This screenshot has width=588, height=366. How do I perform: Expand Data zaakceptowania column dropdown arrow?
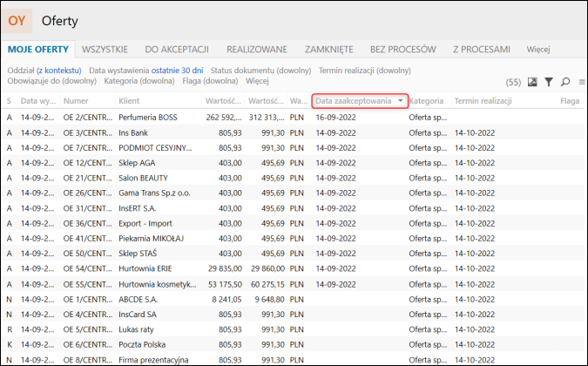coord(400,101)
